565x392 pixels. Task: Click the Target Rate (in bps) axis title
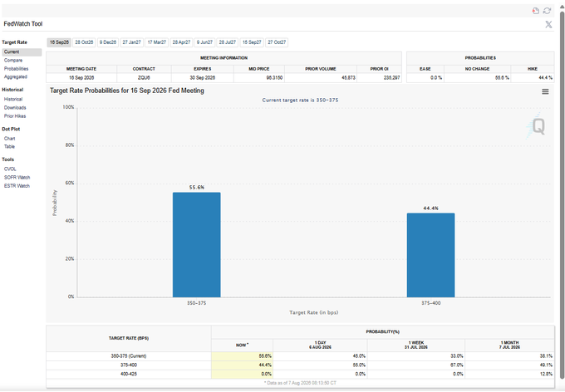point(313,312)
